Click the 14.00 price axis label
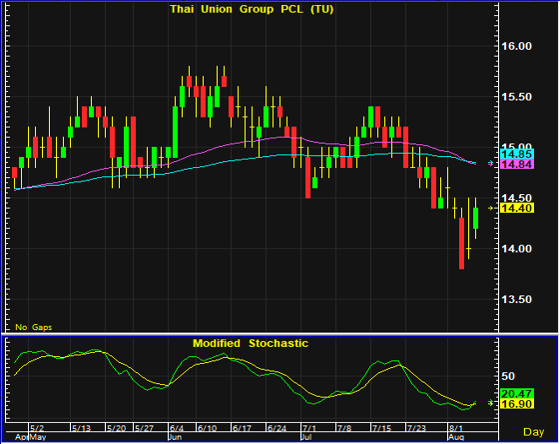Image resolution: width=560 pixels, height=444 pixels. point(516,249)
